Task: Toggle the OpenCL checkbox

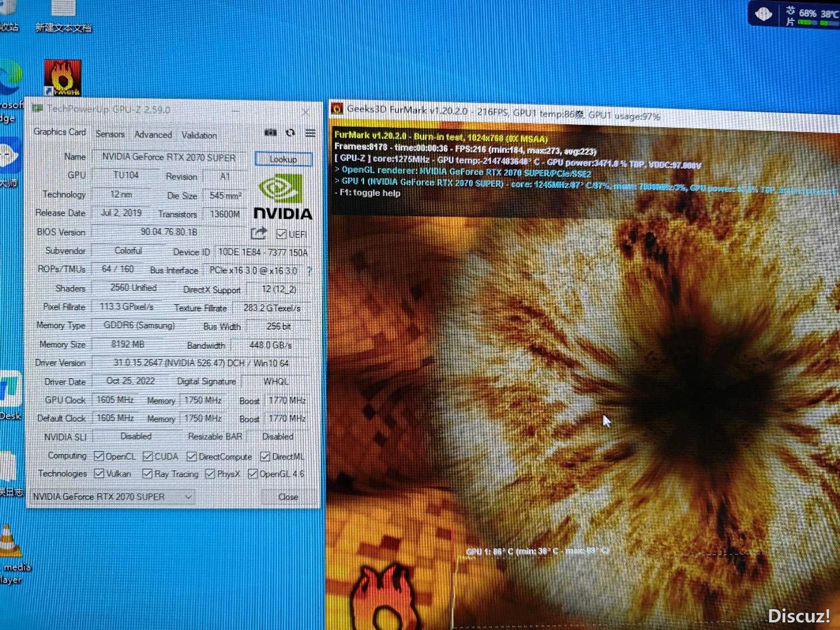Action: point(99,456)
